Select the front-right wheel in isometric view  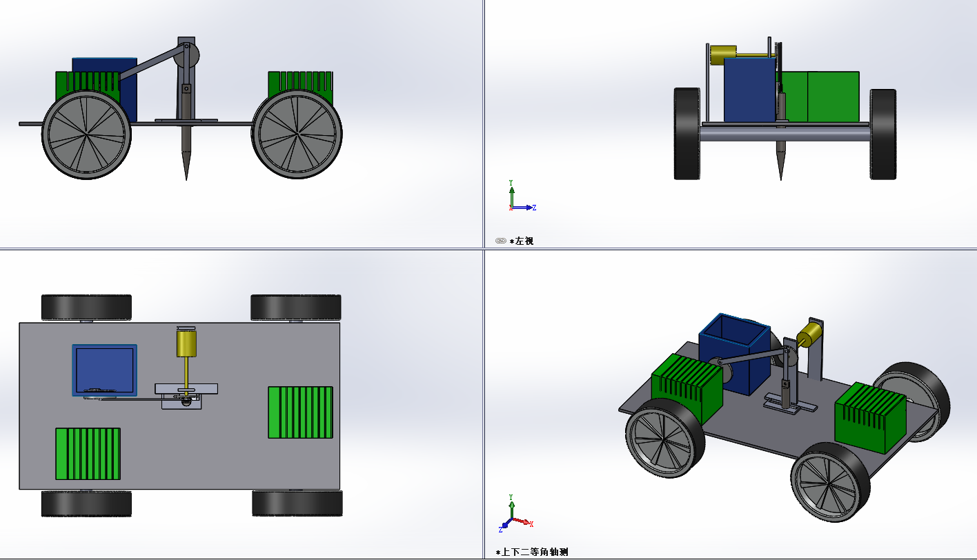830,482
